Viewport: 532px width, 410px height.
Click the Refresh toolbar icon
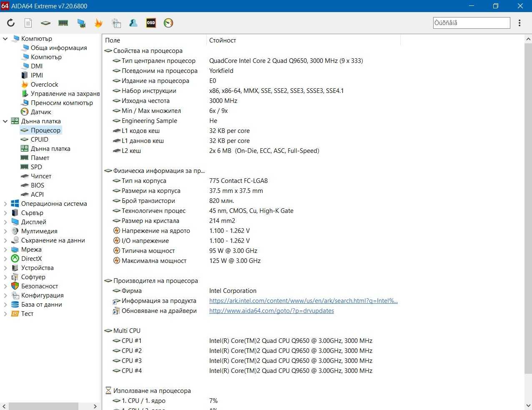tap(11, 23)
